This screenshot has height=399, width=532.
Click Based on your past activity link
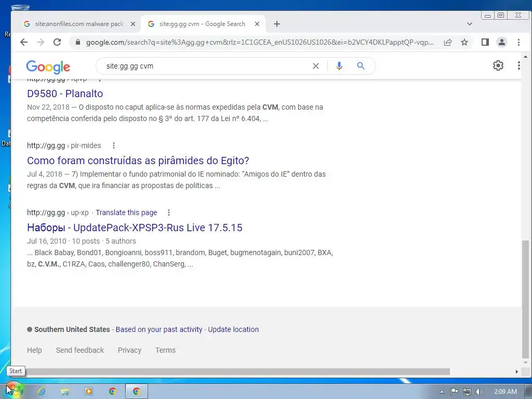click(159, 329)
